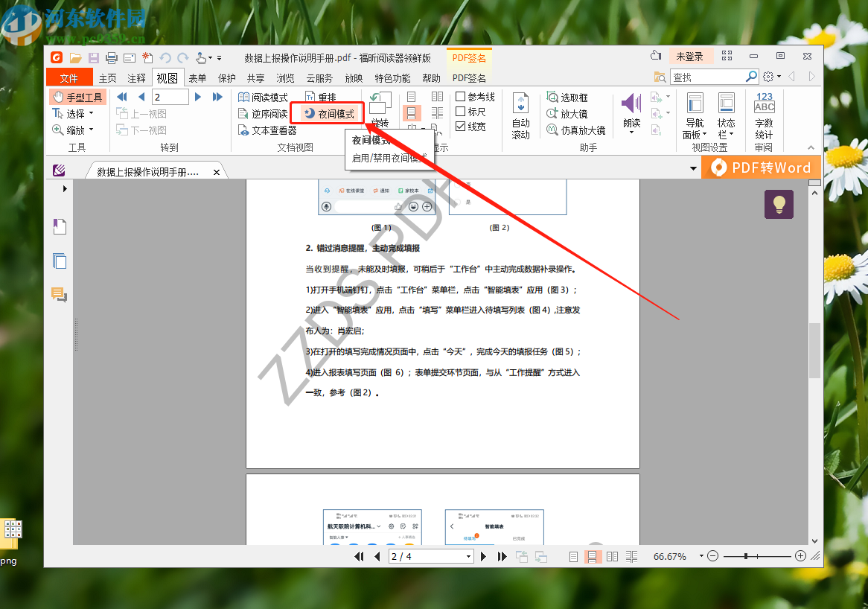The image size is (868, 609).
Task: Open the Read Aloud (朗读) tool
Action: tap(631, 112)
